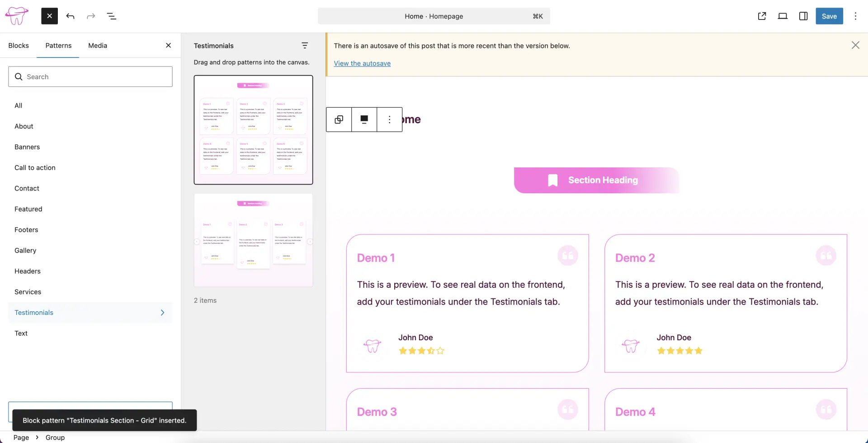
Task: Insert the Testimonials grid pattern thumbnail
Action: [253, 130]
